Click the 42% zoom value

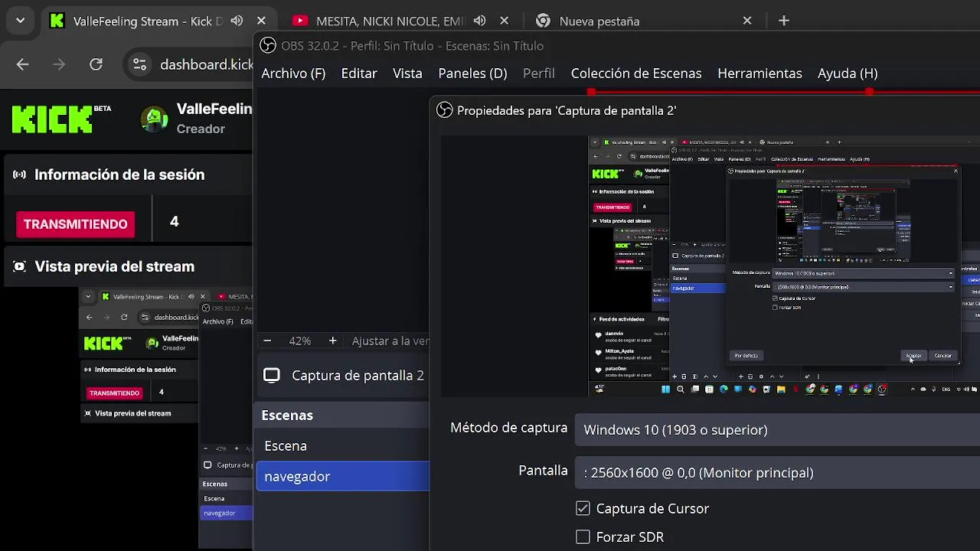click(299, 341)
